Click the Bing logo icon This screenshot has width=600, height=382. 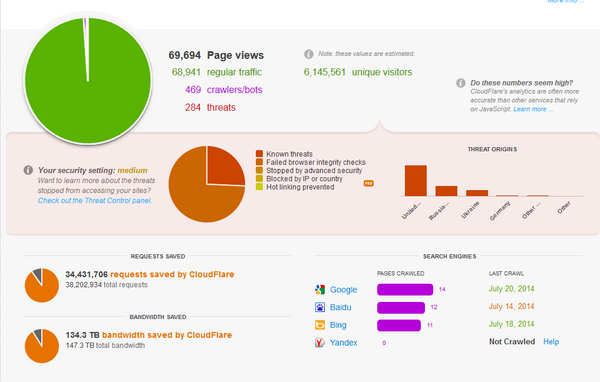pyautogui.click(x=320, y=325)
